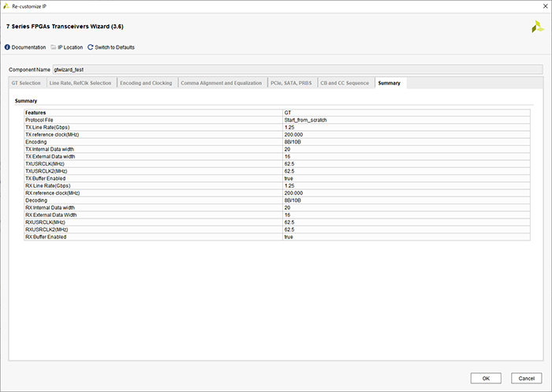The image size is (552, 392).
Task: Open the CB and CC Sequence tab
Action: 345,83
